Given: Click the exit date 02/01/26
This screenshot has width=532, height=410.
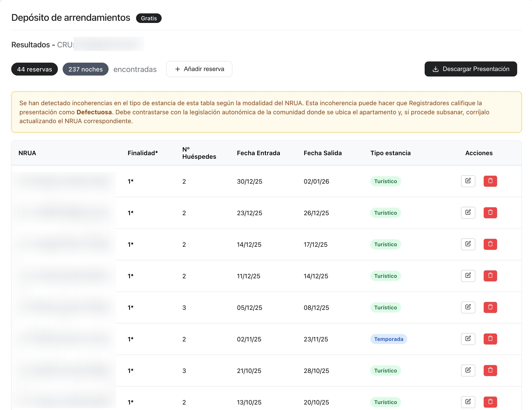Looking at the screenshot, I should coord(316,181).
